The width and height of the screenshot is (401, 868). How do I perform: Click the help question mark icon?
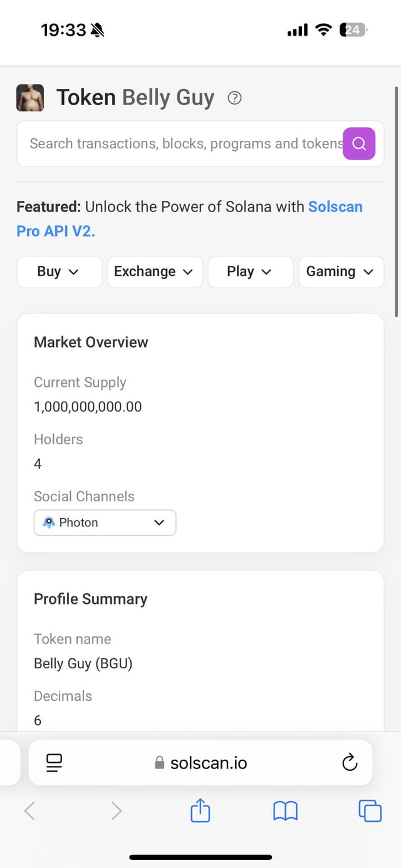(x=235, y=98)
